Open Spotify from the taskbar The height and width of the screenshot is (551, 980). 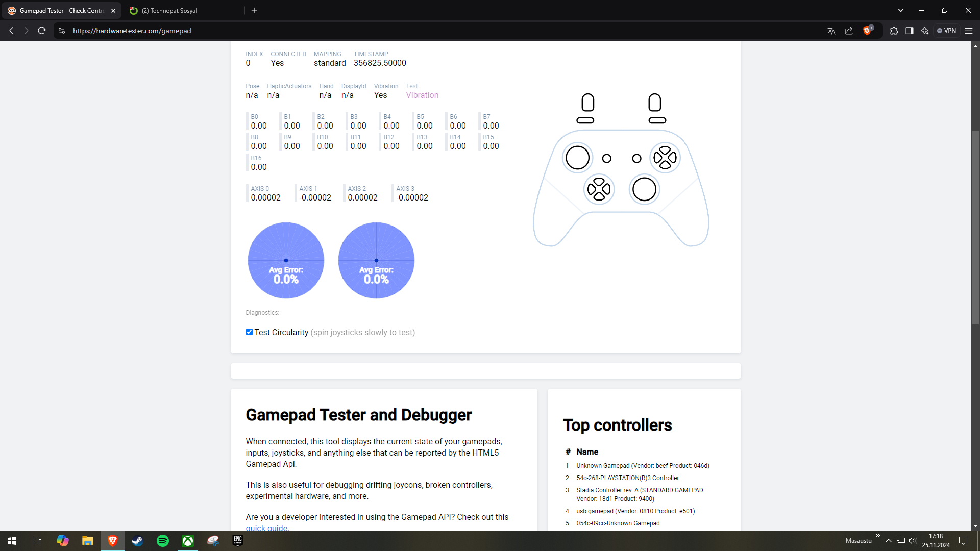coord(163,541)
